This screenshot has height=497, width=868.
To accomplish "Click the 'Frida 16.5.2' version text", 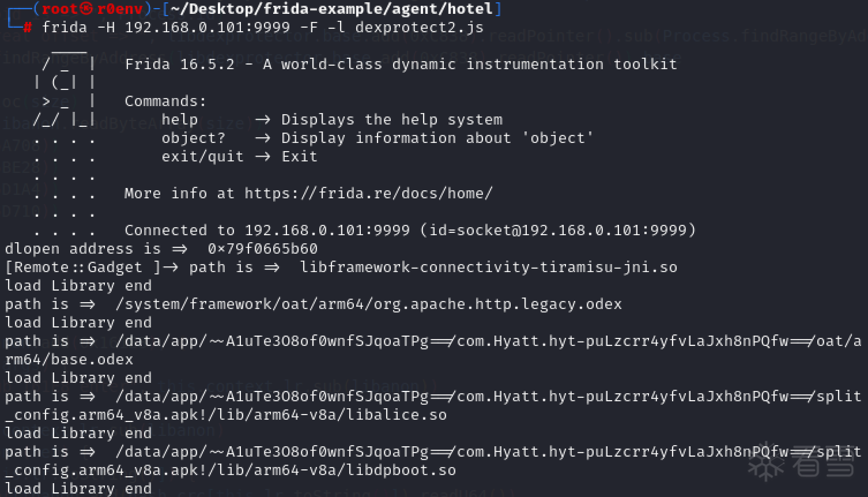I will [x=179, y=64].
